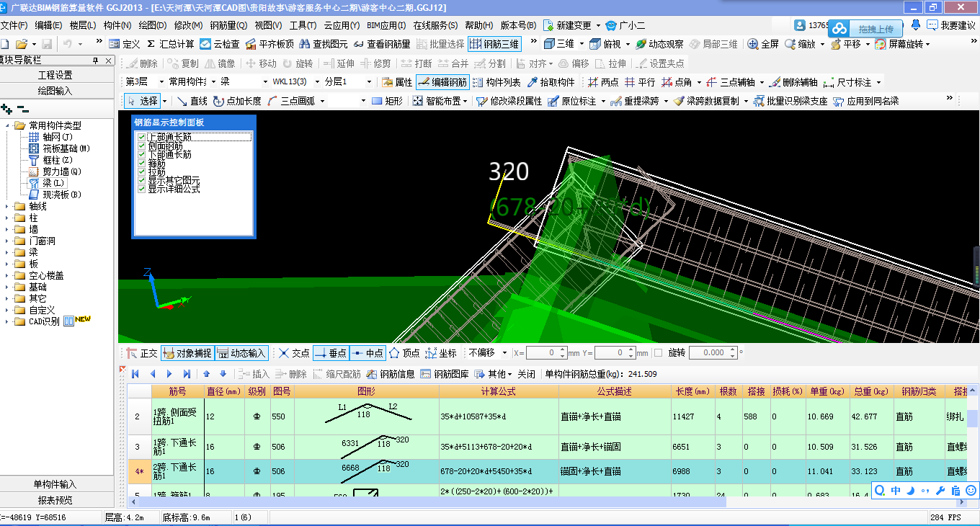Click 删除辅轴 delete auxiliary axis
The width and height of the screenshot is (980, 526).
tap(793, 82)
